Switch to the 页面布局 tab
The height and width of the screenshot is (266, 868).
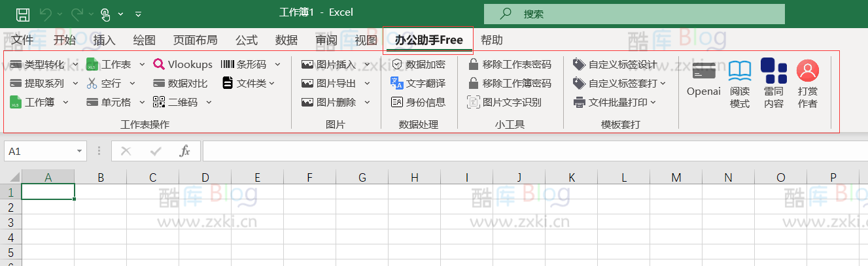pyautogui.click(x=195, y=40)
